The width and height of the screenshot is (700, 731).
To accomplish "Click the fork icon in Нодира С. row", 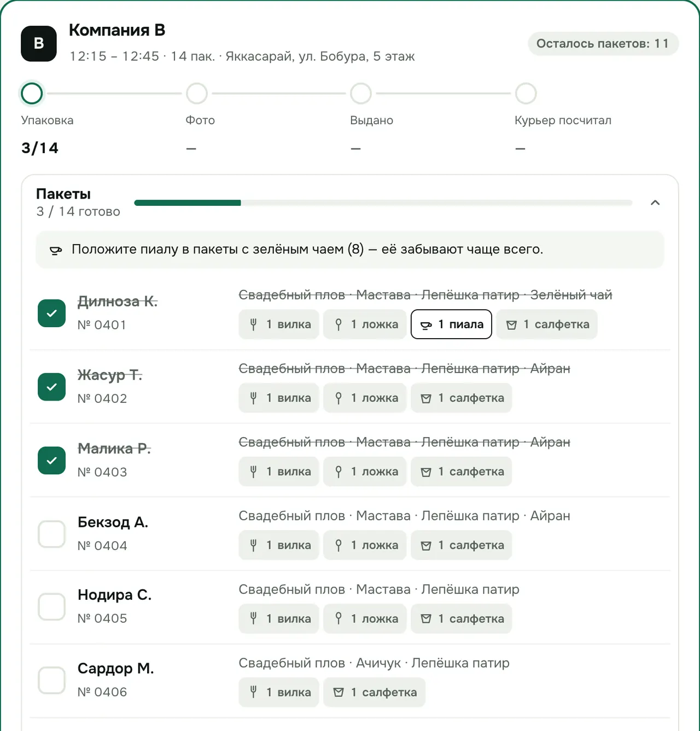I will (x=253, y=619).
